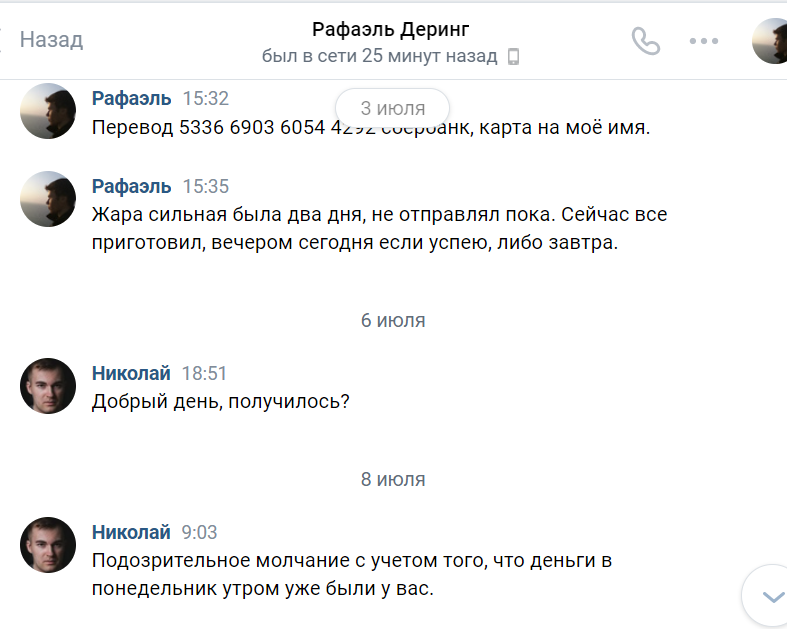Open sender name Николай on 18:51 message
This screenshot has width=787, height=629.
click(x=131, y=373)
